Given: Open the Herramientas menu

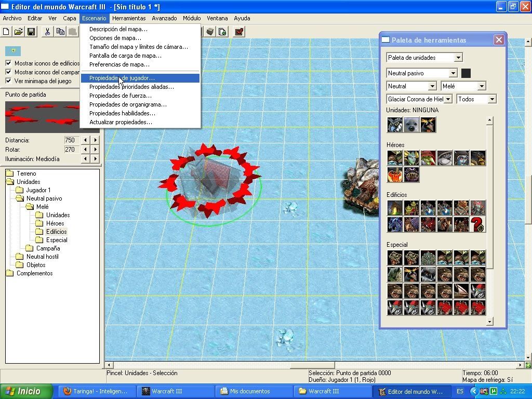Looking at the screenshot, I should (129, 18).
